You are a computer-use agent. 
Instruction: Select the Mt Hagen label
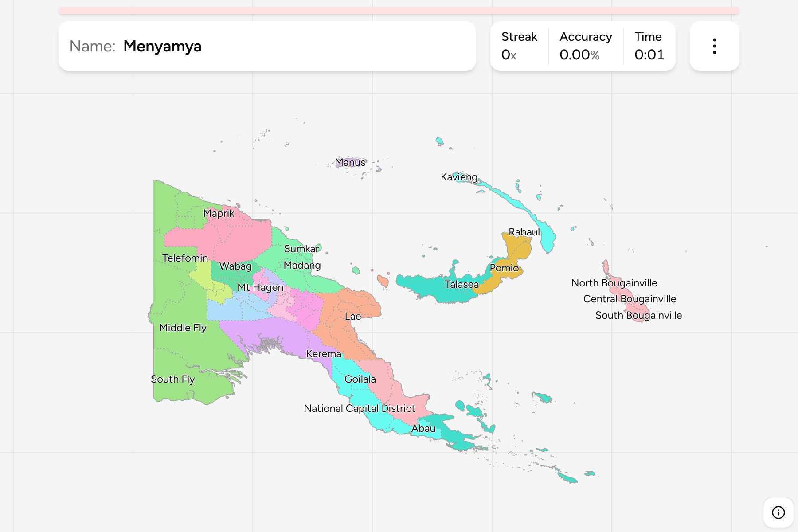pyautogui.click(x=260, y=287)
